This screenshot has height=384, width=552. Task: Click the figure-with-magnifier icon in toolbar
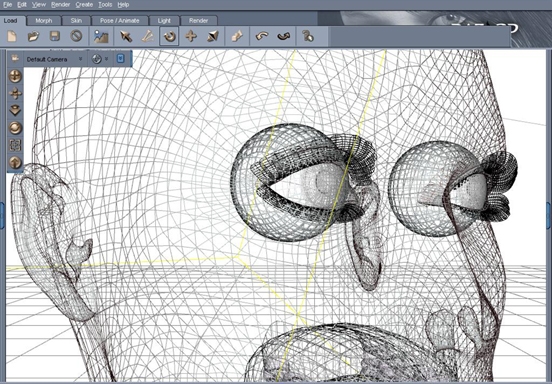pos(308,36)
